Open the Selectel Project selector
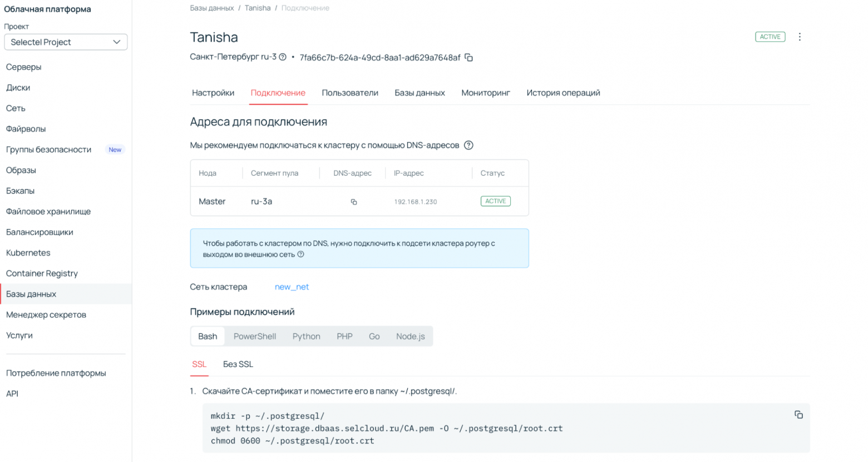Screen dimensions: 868x462 [66, 42]
